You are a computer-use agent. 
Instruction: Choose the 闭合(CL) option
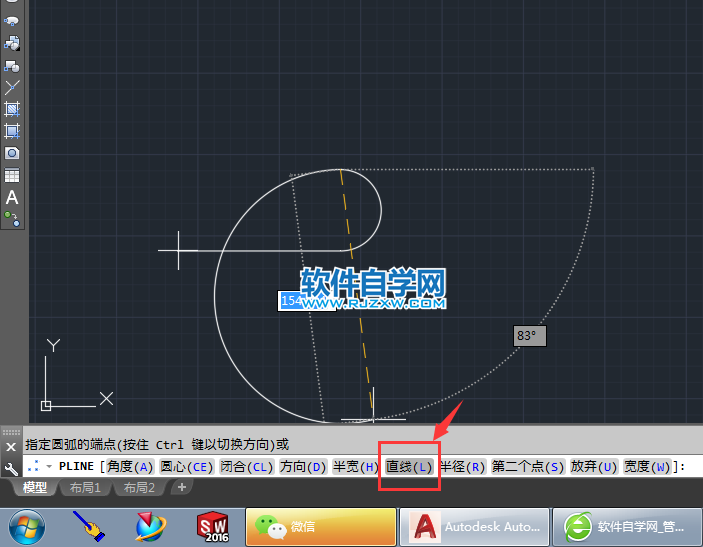[x=246, y=467]
